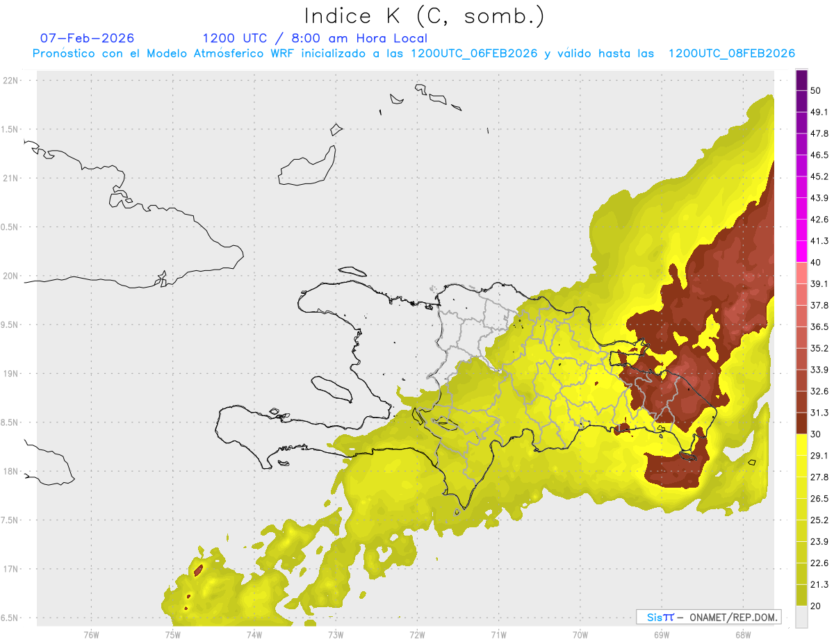Click the legend value "37.8"
Screen dimensions: 834x644
(819, 305)
